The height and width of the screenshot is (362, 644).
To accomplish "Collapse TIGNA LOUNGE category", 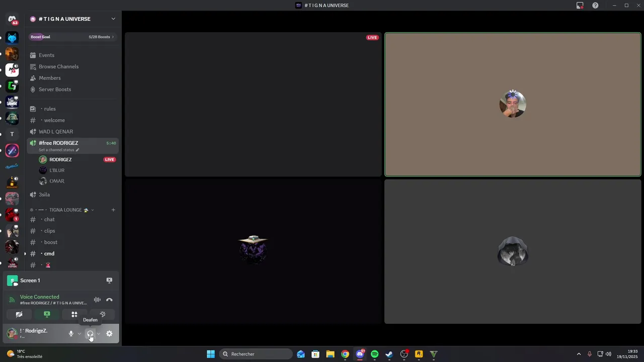I will pyautogui.click(x=66, y=210).
